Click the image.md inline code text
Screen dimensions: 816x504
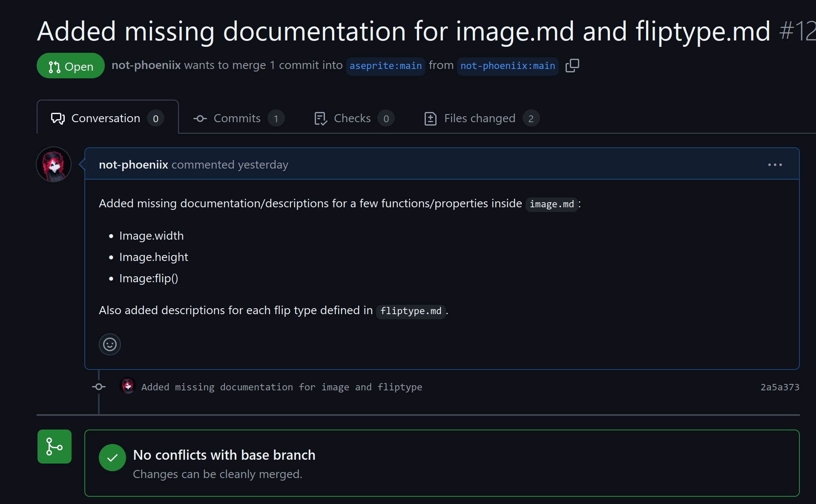tap(552, 204)
